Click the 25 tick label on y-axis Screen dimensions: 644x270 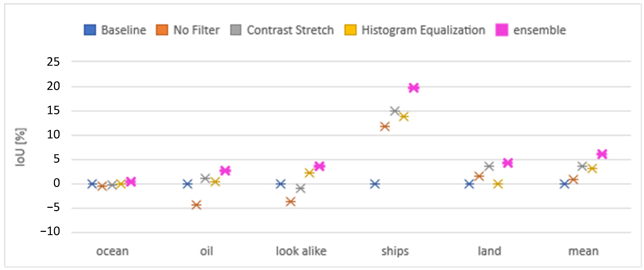coord(53,62)
